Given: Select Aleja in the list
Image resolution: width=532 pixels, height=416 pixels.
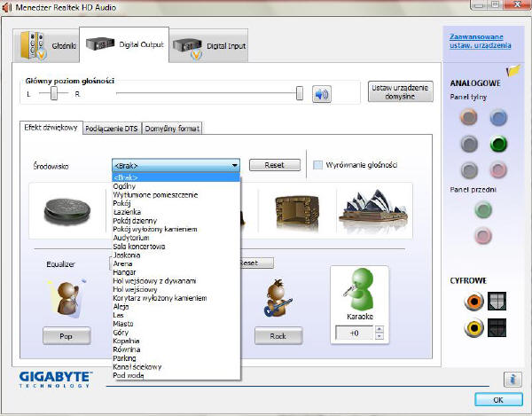Looking at the screenshot, I should 176,306.
